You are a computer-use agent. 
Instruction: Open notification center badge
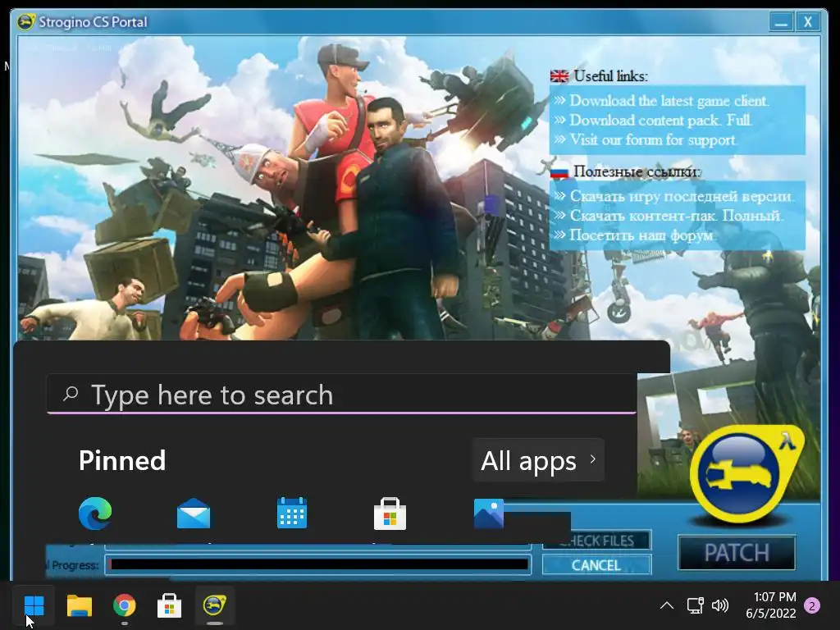[x=812, y=606]
